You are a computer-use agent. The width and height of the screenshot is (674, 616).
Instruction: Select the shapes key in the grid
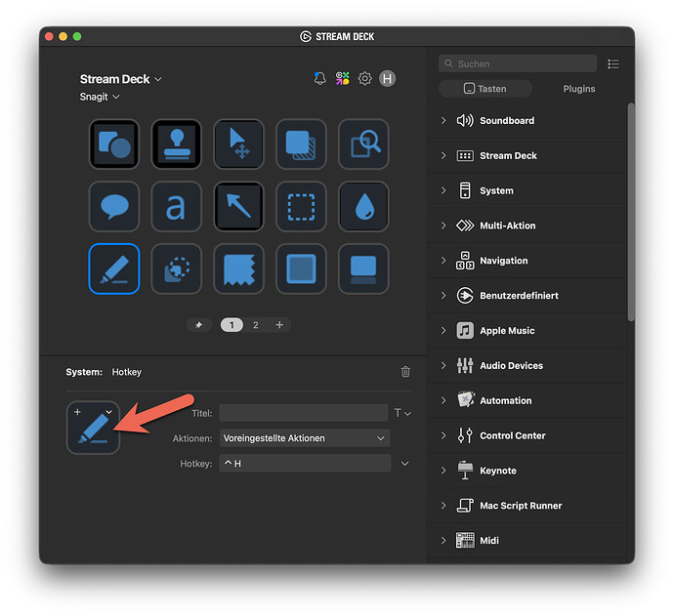(114, 144)
